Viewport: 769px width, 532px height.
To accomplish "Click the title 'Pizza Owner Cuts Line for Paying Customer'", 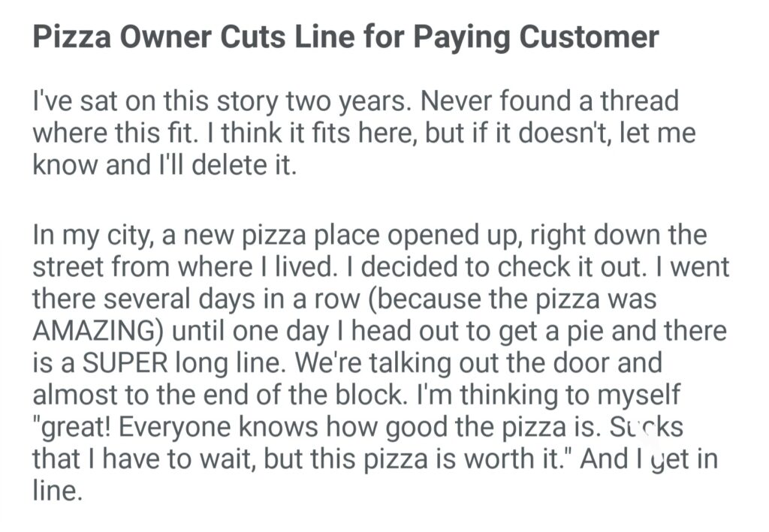I will (x=346, y=38).
